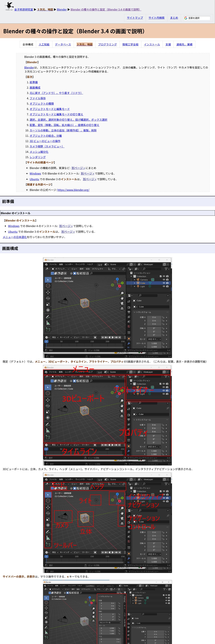Open the 言語を選択 language dropdown
This screenshot has width=215, height=644.
coord(197,18)
